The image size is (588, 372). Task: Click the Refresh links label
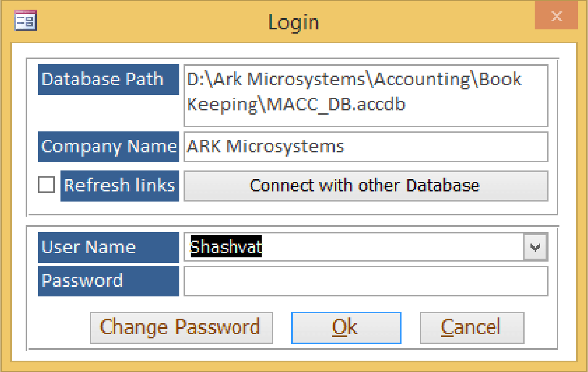click(x=120, y=186)
